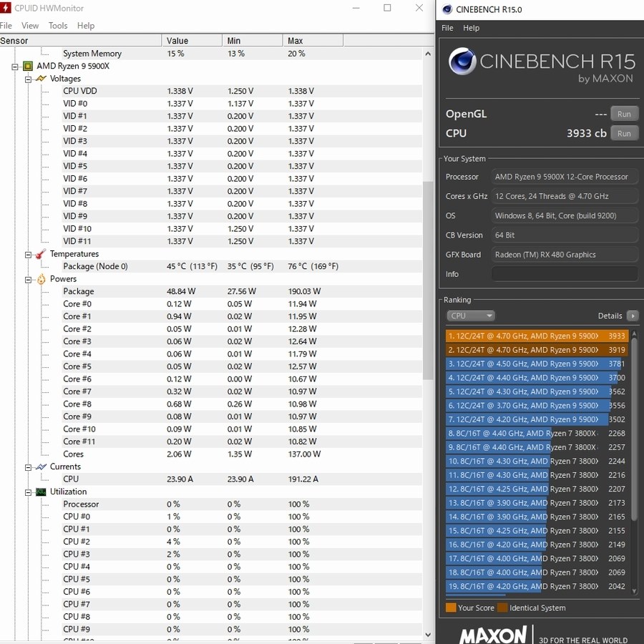The image size is (644, 644).
Task: Click the Cinebench R15 sphere logo
Action: [x=462, y=62]
